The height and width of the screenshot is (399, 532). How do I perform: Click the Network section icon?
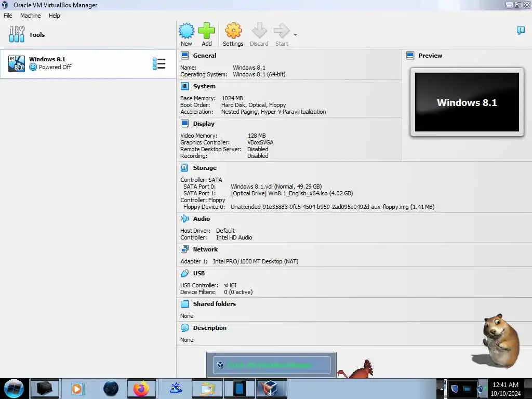[184, 249]
